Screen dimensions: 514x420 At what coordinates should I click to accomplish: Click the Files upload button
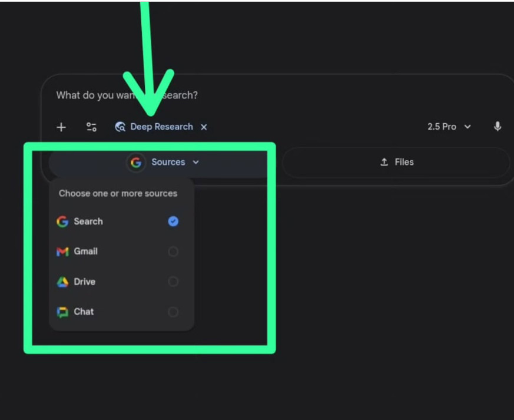point(396,162)
